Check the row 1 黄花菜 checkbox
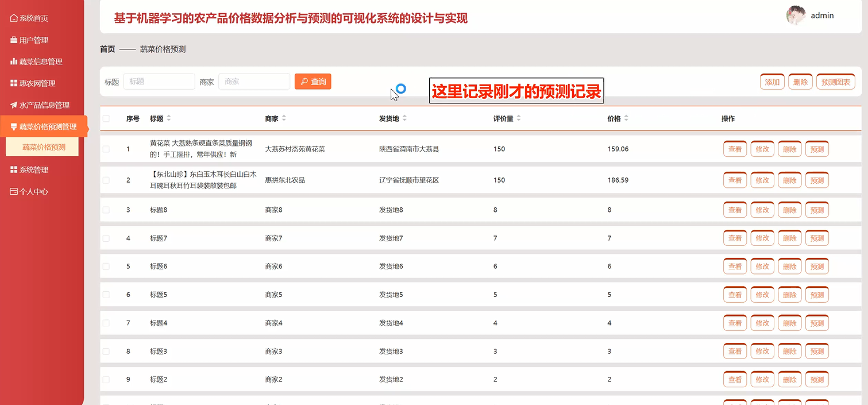868x405 pixels. point(106,149)
